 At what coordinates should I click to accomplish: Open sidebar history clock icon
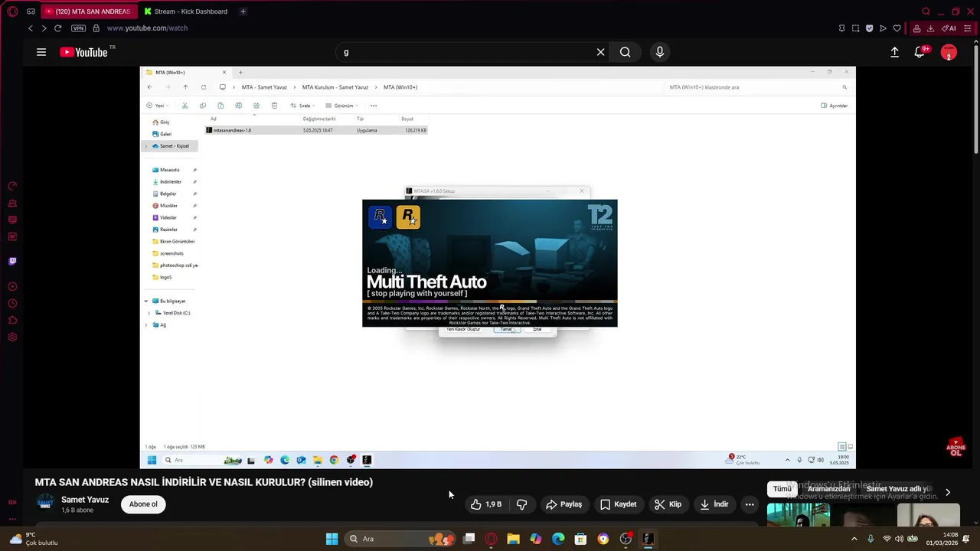pos(12,304)
